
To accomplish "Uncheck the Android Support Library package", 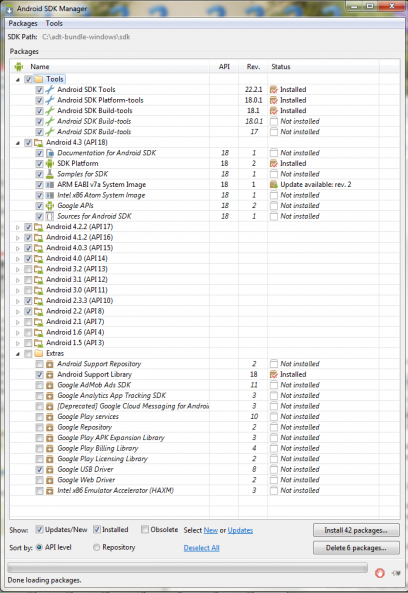I will click(x=39, y=374).
